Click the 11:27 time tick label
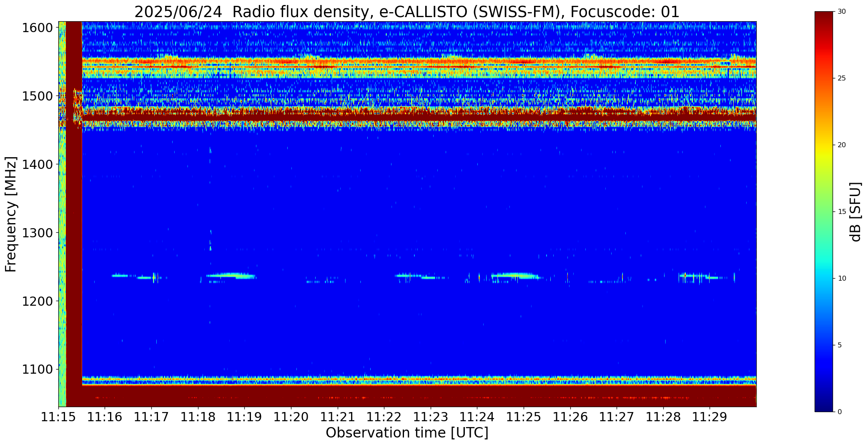The width and height of the screenshot is (868, 445). [x=617, y=417]
